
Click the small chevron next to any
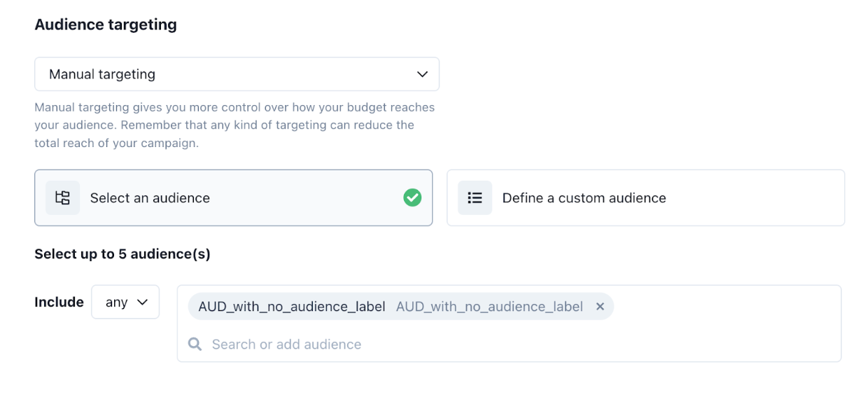[x=143, y=302]
